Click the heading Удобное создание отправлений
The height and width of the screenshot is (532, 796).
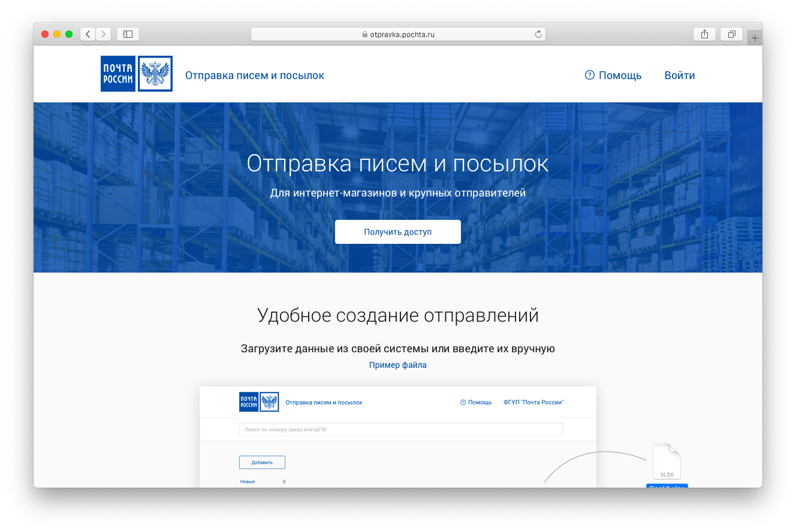(x=398, y=315)
